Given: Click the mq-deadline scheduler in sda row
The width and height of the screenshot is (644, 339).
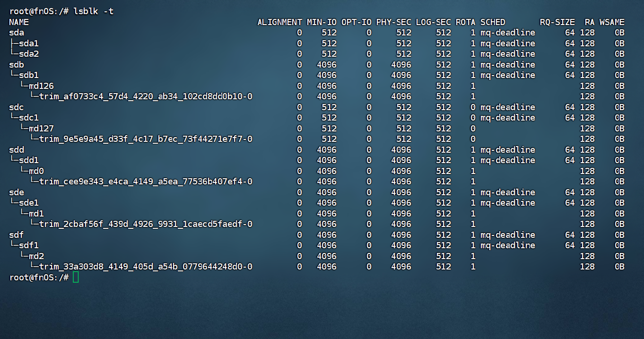Looking at the screenshot, I should (508, 33).
